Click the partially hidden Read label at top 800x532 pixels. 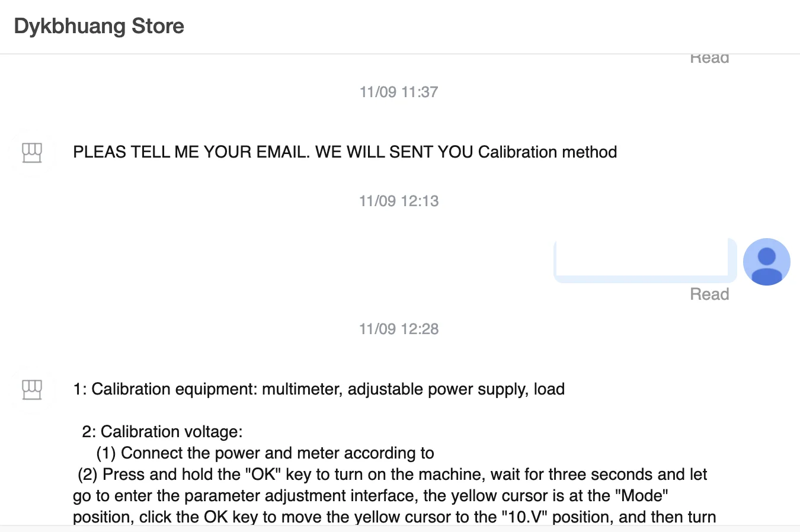pos(709,59)
